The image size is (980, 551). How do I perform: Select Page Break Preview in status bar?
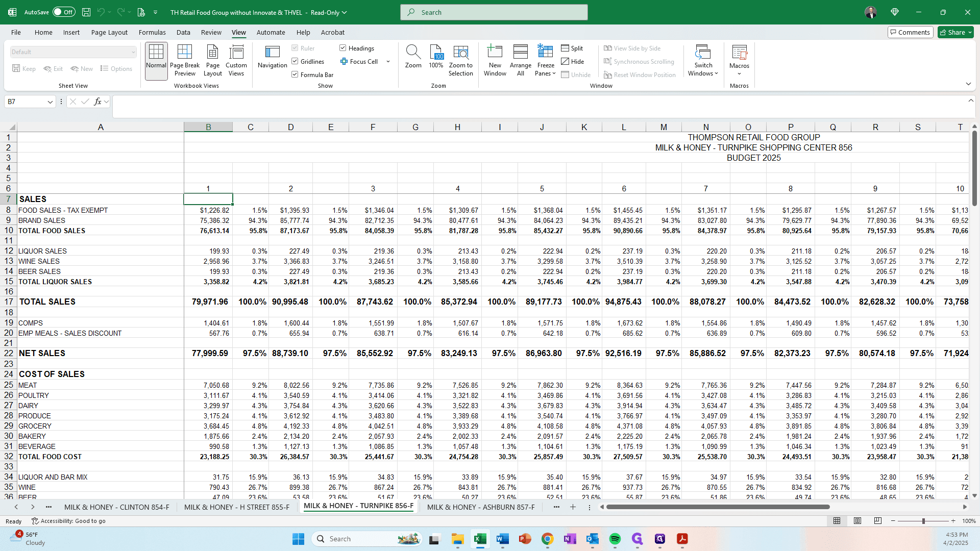(x=878, y=521)
